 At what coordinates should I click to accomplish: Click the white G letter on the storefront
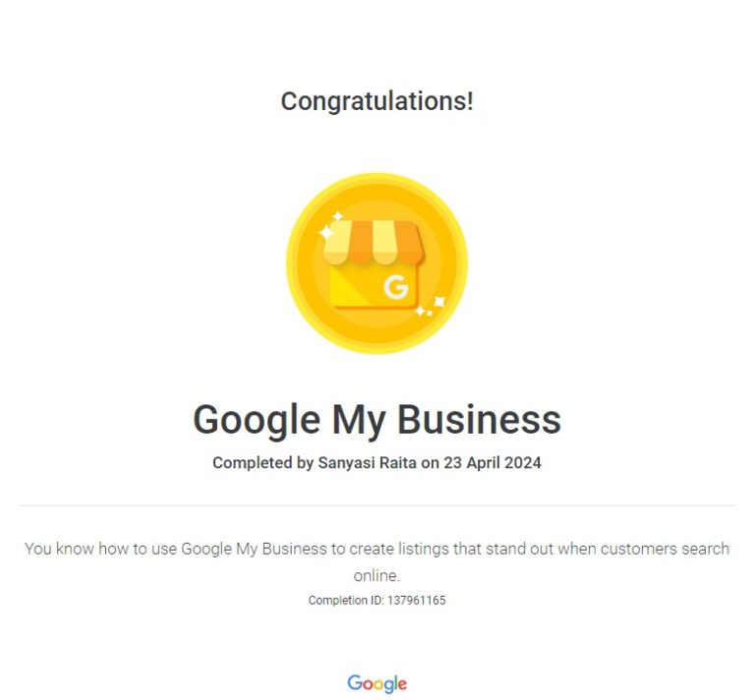pos(396,287)
